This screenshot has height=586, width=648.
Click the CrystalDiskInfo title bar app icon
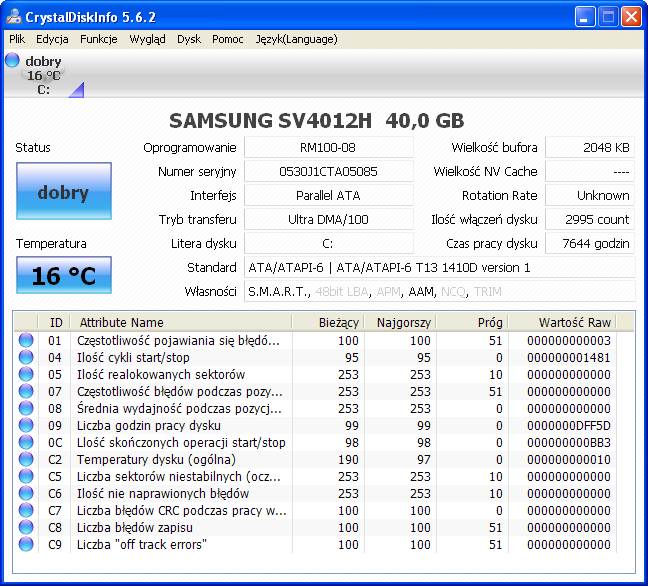[x=14, y=17]
